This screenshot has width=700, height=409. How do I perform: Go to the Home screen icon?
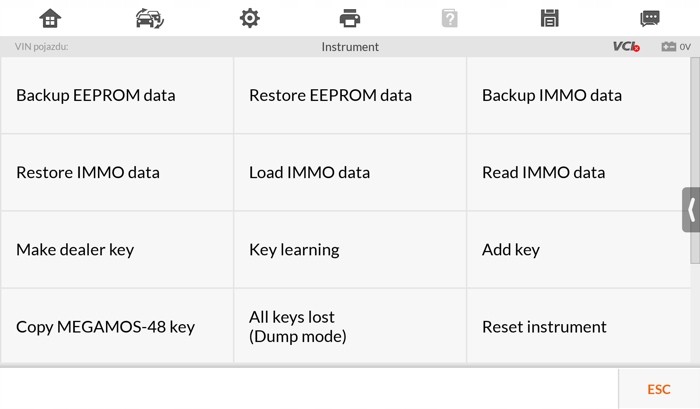pyautogui.click(x=50, y=18)
